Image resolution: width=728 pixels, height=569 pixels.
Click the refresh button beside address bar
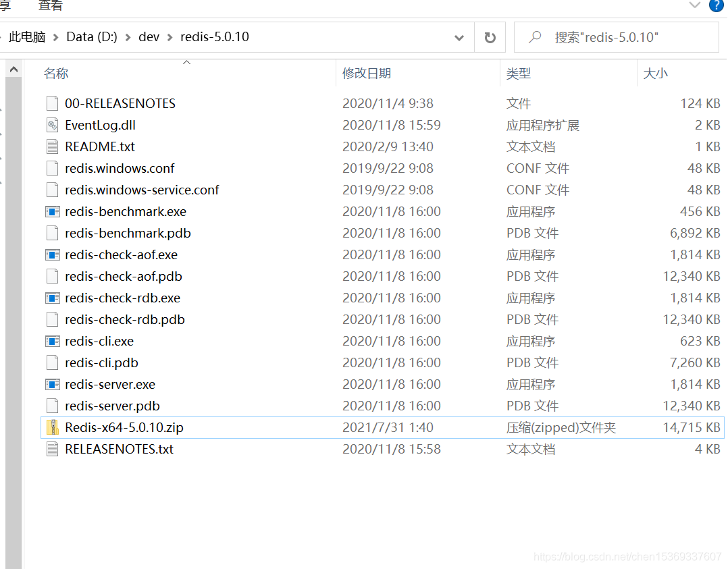pos(490,37)
